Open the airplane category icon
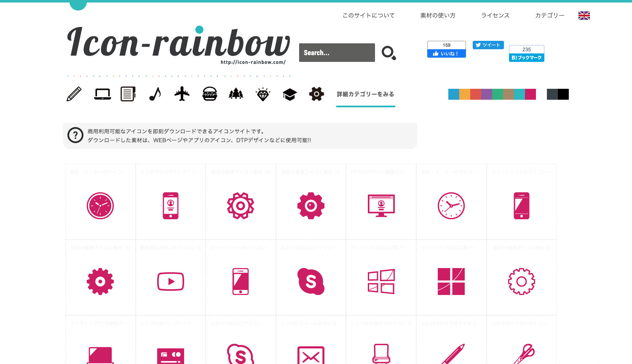The width and height of the screenshot is (632, 364). coord(182,94)
